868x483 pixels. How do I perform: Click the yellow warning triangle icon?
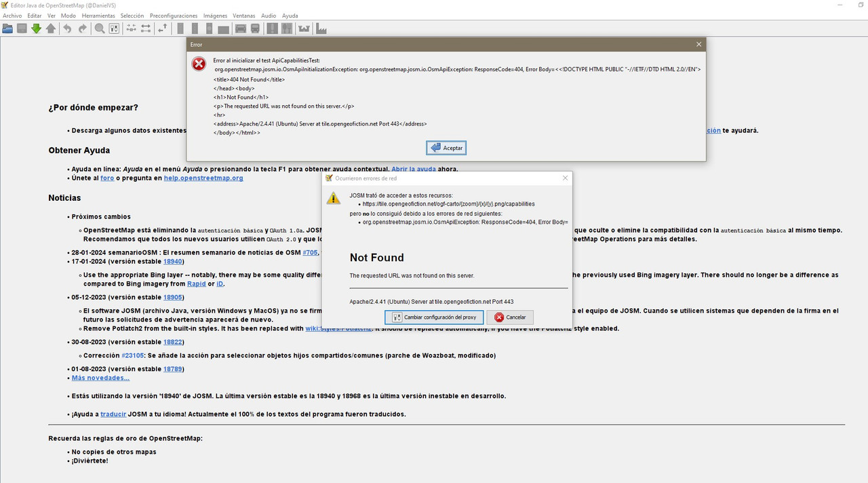click(333, 198)
